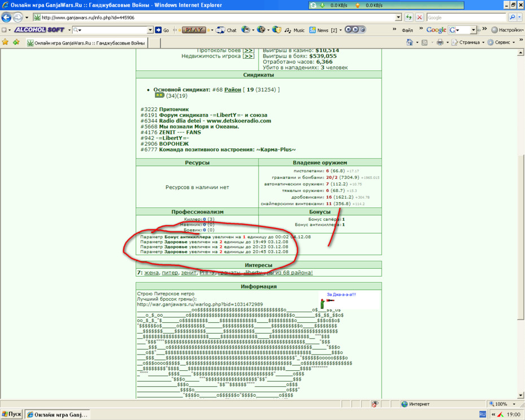Open the Страница menu
Screen dimensions: 525x420
pos(468,42)
